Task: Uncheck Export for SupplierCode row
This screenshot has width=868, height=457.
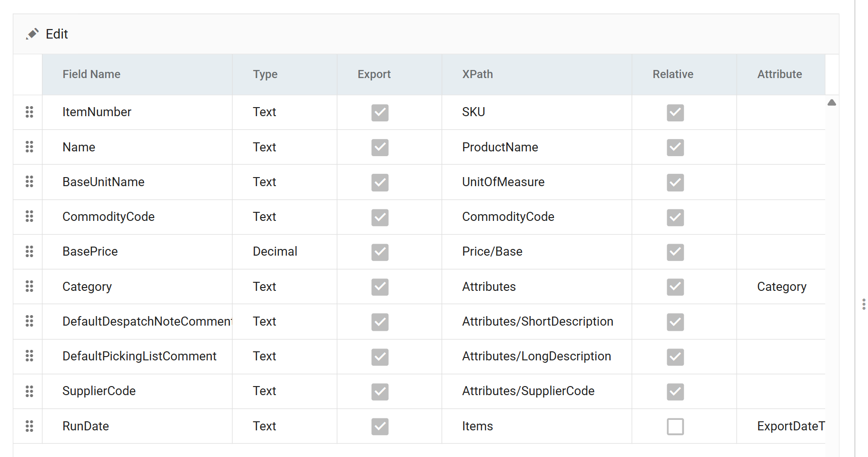Action: 380,391
